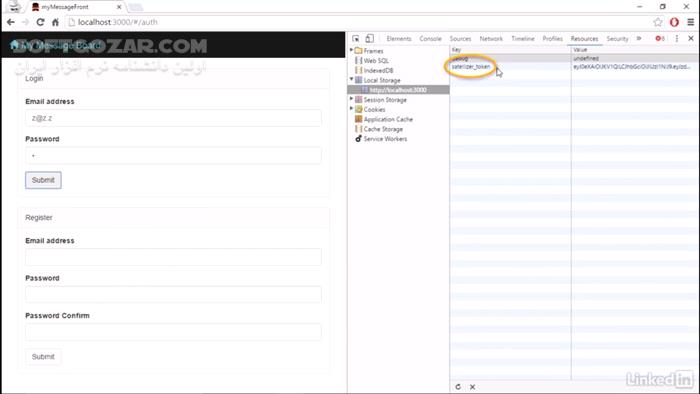Bookmark the page with the star icon

pos(658,22)
